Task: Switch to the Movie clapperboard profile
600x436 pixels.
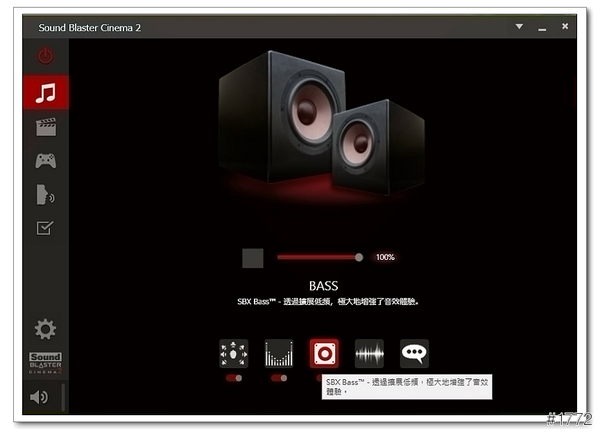Action: pos(45,126)
